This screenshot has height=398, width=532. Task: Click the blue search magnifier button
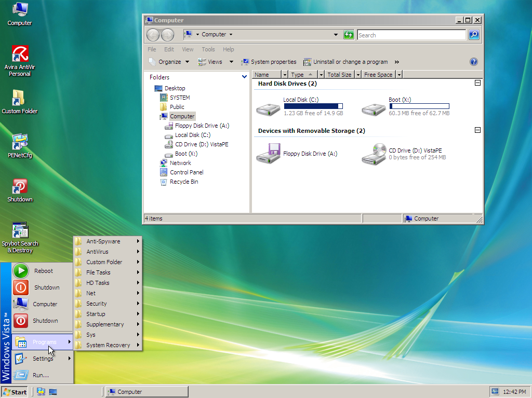tap(474, 35)
